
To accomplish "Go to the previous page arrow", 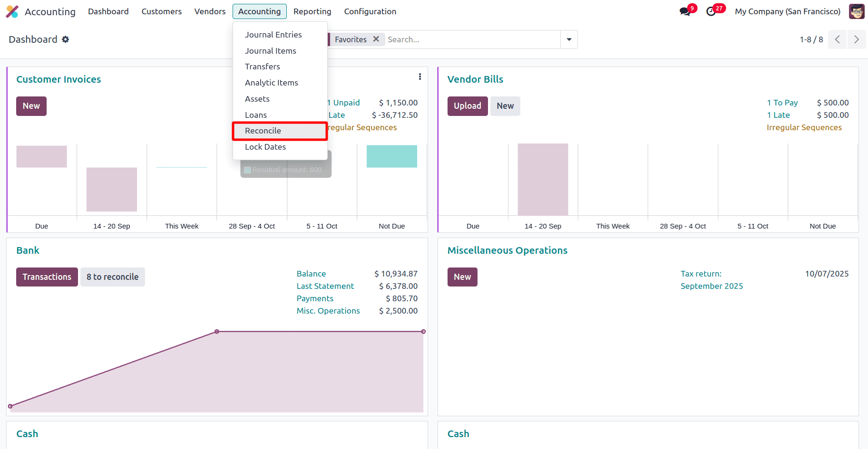I will tap(838, 39).
